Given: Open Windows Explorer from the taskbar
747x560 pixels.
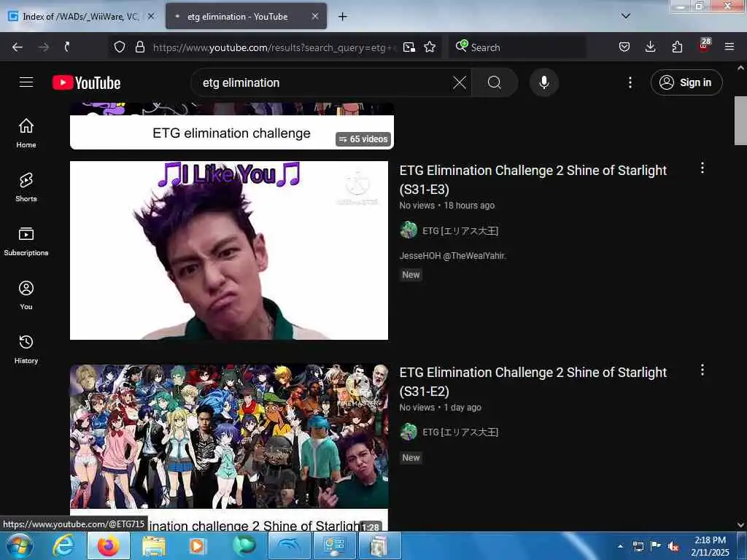Looking at the screenshot, I should pos(153,546).
